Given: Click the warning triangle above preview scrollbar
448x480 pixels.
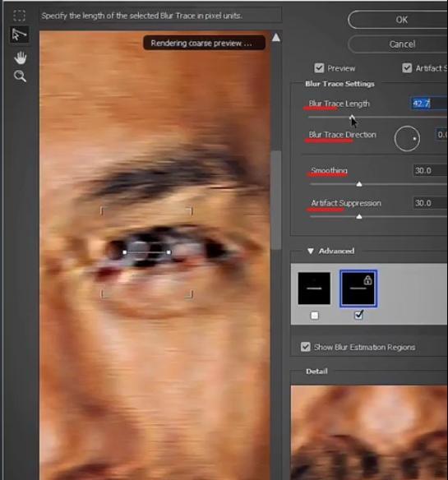Looking at the screenshot, I should point(276,38).
